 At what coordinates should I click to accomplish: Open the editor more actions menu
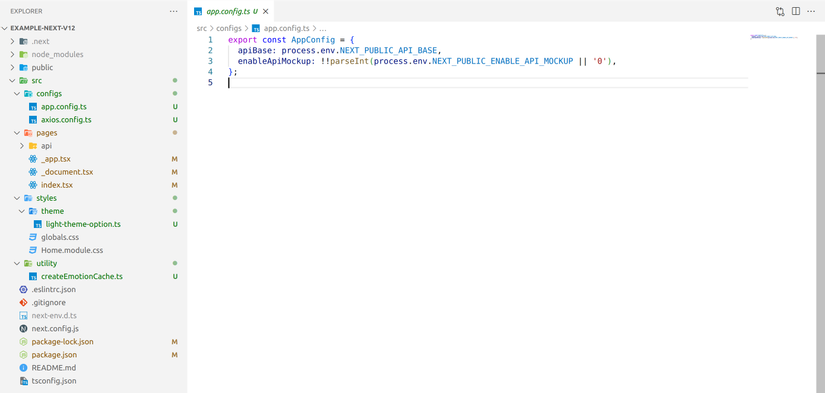(x=811, y=11)
